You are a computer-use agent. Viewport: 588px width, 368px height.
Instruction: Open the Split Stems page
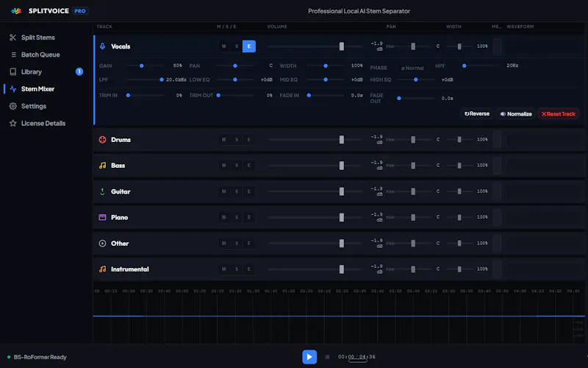[45, 38]
